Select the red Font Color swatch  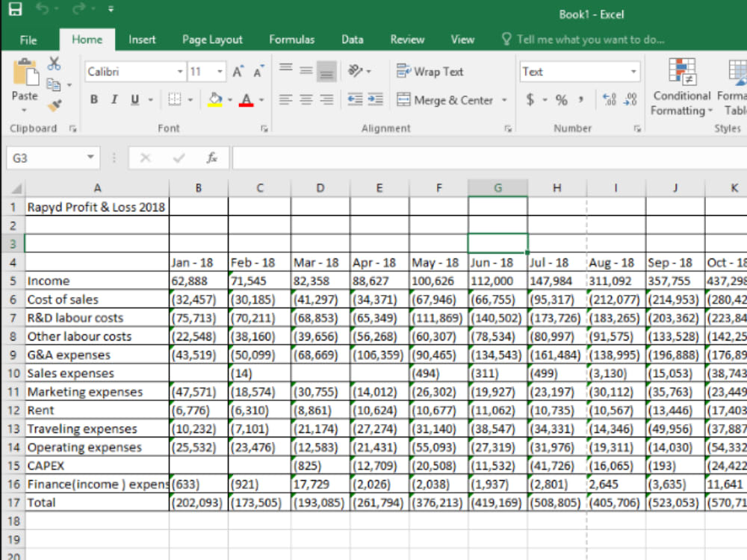pyautogui.click(x=246, y=99)
